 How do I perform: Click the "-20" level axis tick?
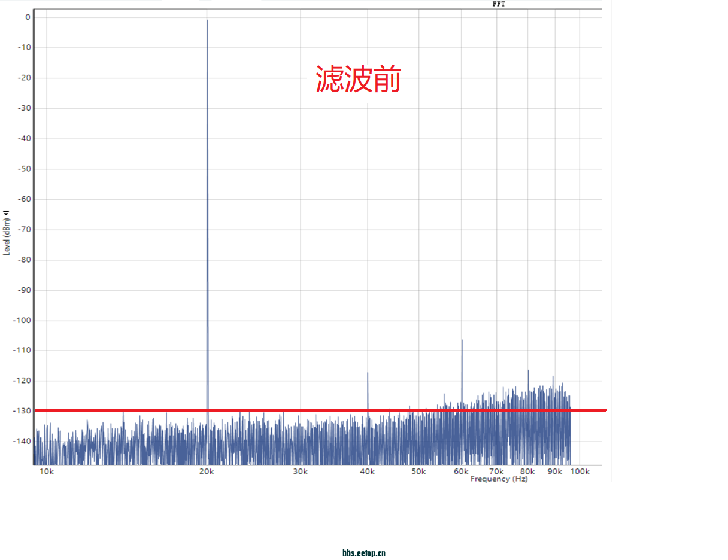coord(24,78)
